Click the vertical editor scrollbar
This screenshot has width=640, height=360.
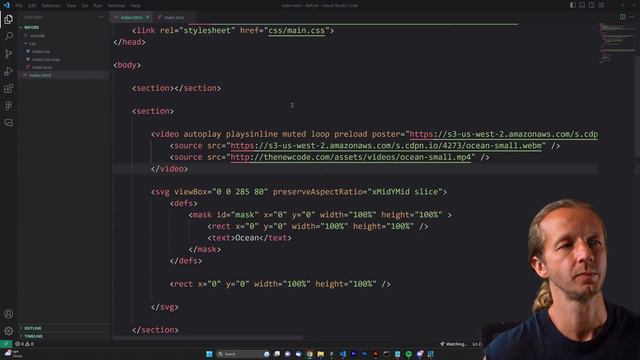click(637, 106)
